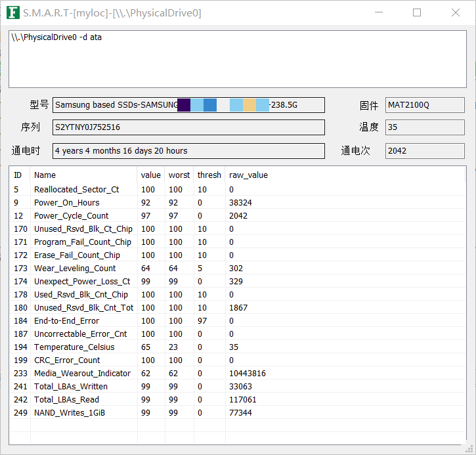The image size is (476, 455).
Task: Select the Reallocated_Sector_Ct row
Action: [77, 190]
